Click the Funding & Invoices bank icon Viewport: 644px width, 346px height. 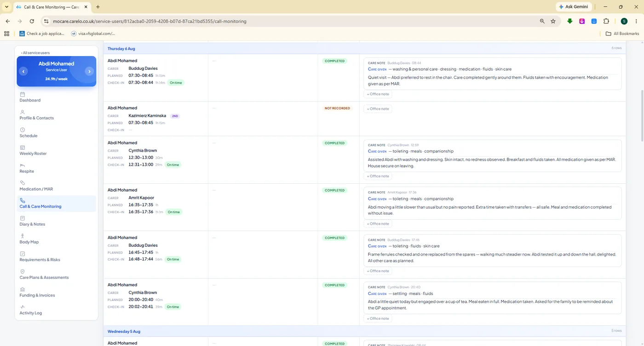pos(22,289)
